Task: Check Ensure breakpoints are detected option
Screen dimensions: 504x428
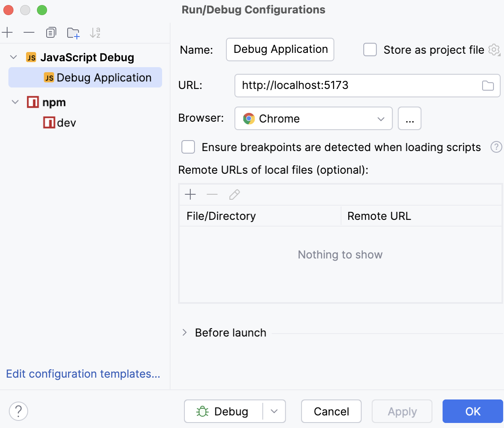Action: click(188, 147)
